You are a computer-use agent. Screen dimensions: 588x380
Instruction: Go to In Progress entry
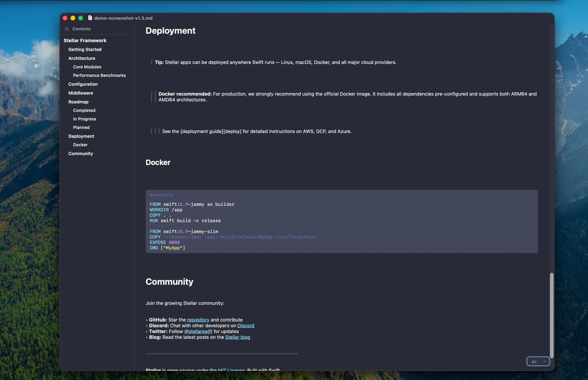pyautogui.click(x=85, y=119)
